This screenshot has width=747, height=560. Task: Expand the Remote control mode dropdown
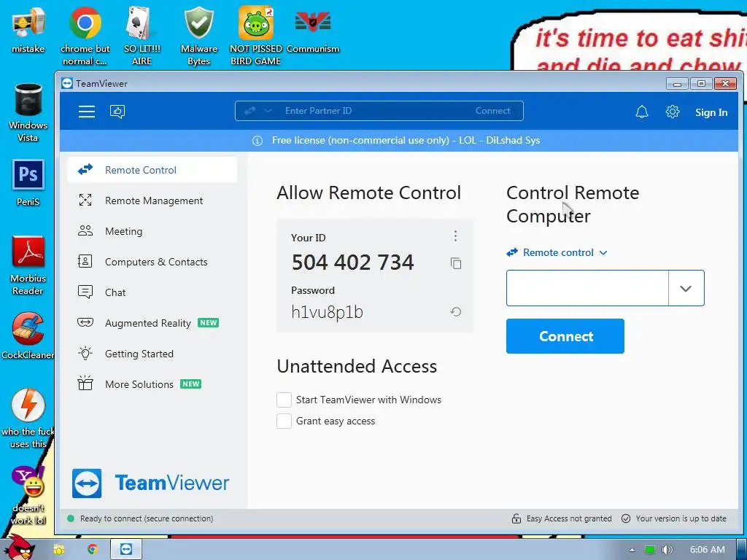[557, 252]
